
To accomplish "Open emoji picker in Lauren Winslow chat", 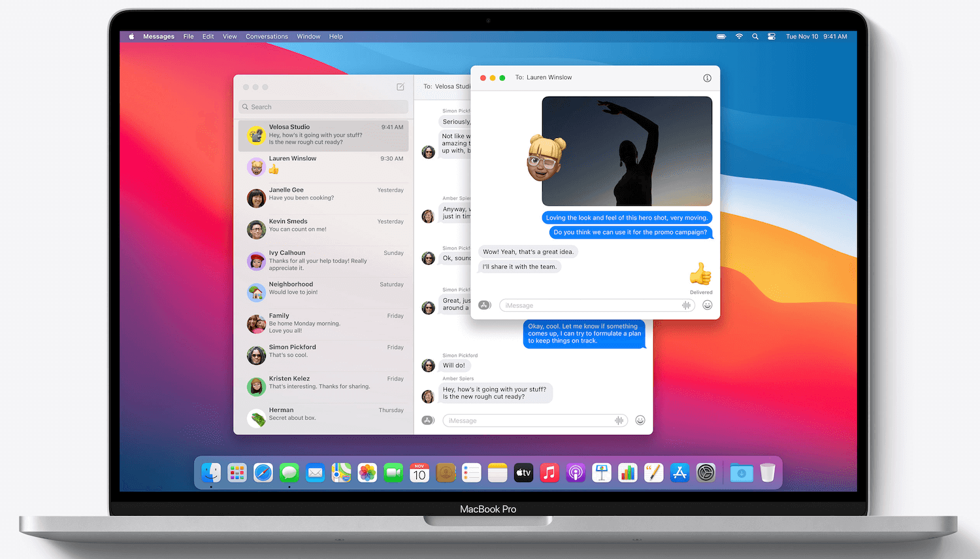I will click(707, 305).
